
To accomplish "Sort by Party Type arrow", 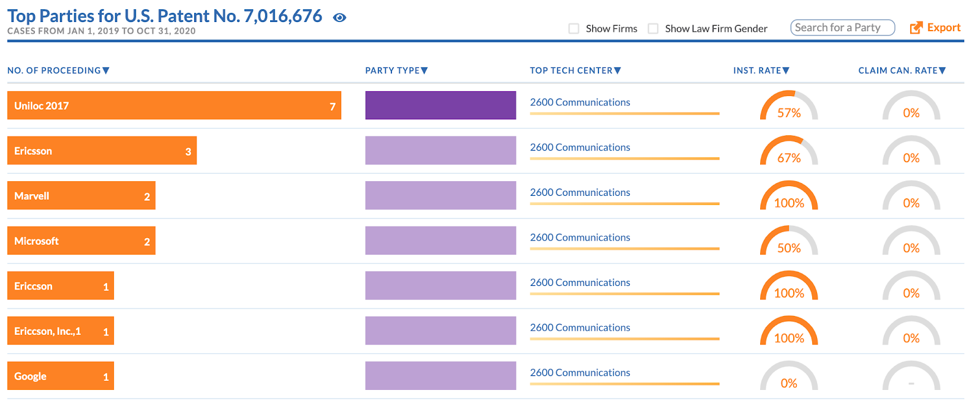I will point(424,71).
